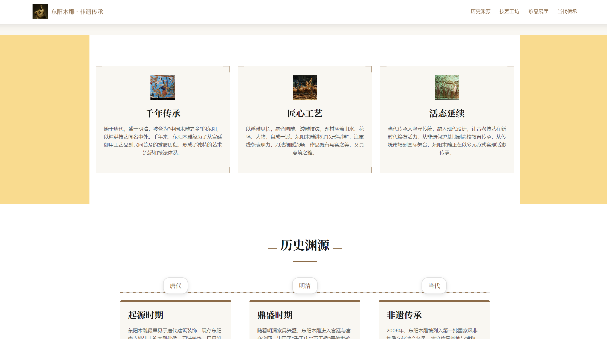Click the wood carving logo image
The image size is (607, 364).
[40, 11]
